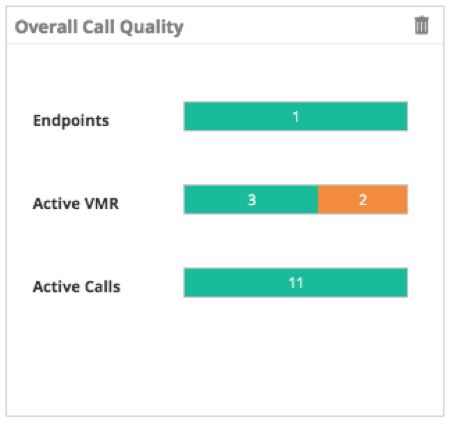Image resolution: width=450 pixels, height=428 pixels.
Task: Open the count 1 in Endpoints bar
Action: [295, 117]
